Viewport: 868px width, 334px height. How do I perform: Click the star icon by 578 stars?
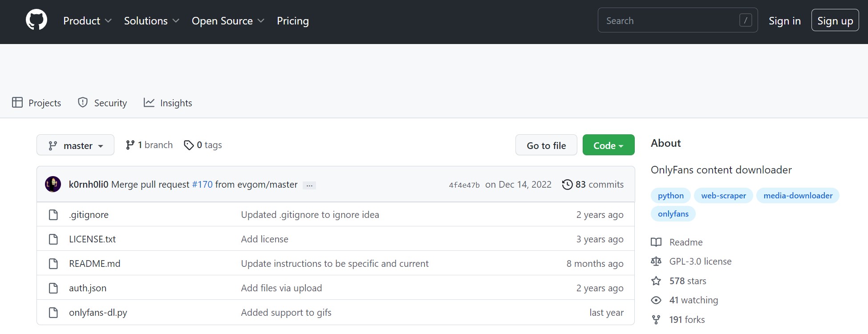point(656,281)
